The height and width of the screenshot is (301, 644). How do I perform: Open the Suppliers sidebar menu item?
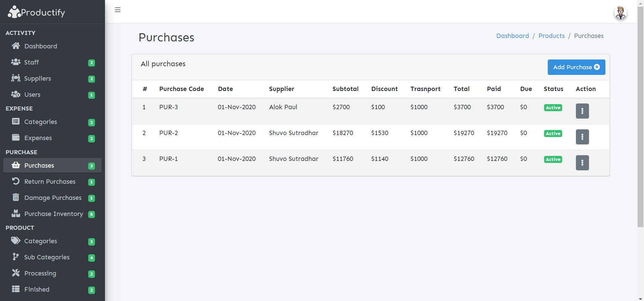(x=52, y=78)
